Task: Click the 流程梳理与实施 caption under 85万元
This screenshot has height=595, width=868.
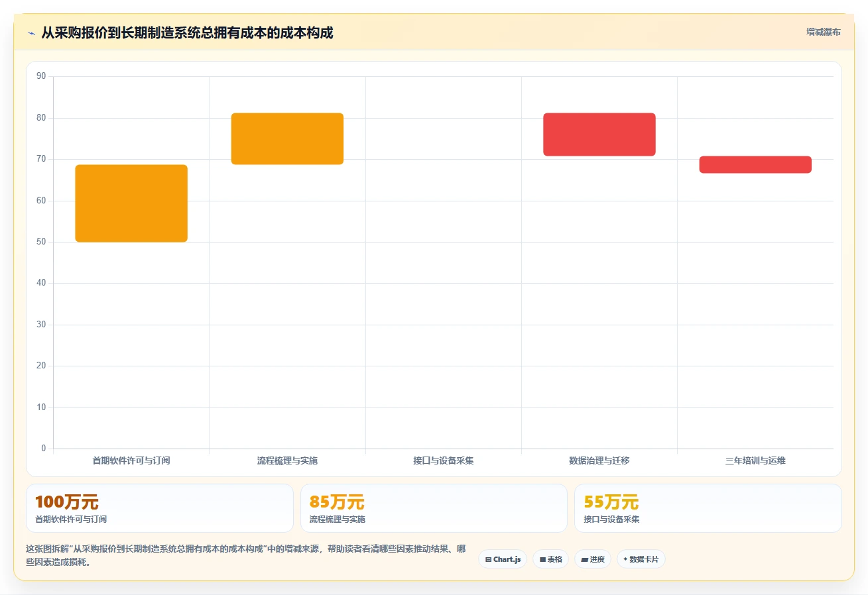Action: pyautogui.click(x=338, y=519)
